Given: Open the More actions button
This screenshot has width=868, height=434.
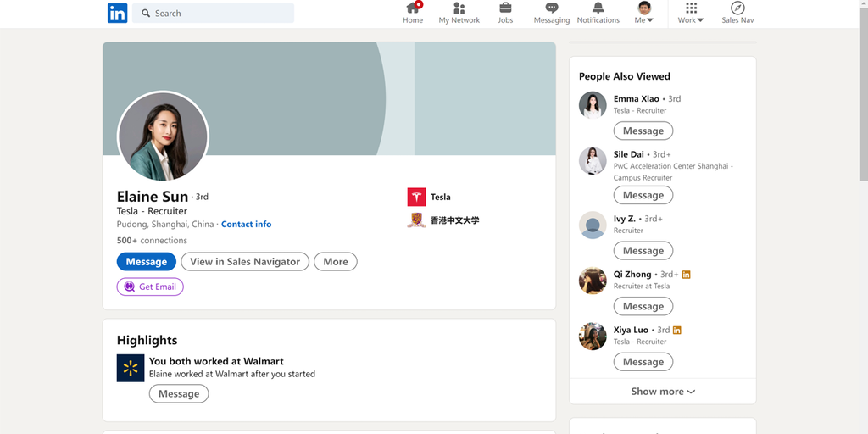Looking at the screenshot, I should (336, 262).
